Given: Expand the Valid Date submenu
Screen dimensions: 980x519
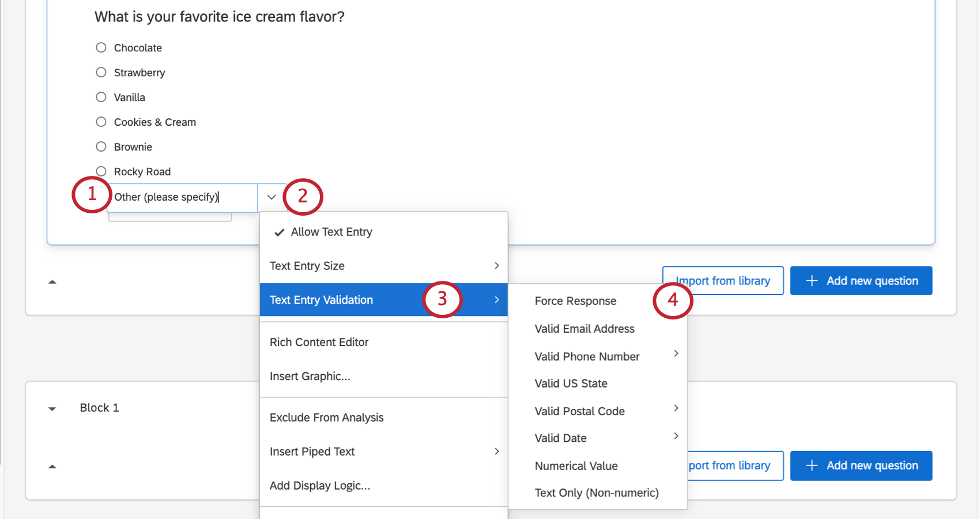Looking at the screenshot, I should click(x=560, y=438).
